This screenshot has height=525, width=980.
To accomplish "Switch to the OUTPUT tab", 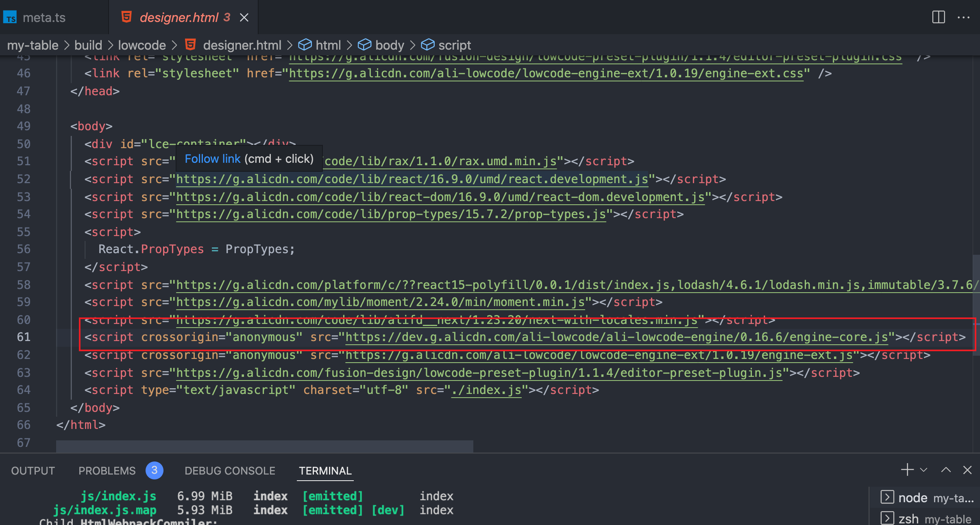I will click(x=33, y=470).
